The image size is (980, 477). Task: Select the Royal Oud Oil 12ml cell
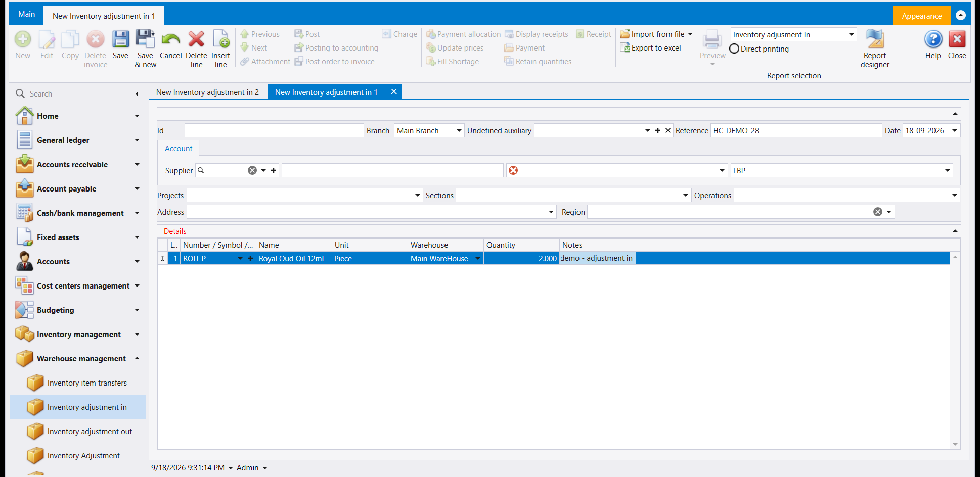click(294, 258)
